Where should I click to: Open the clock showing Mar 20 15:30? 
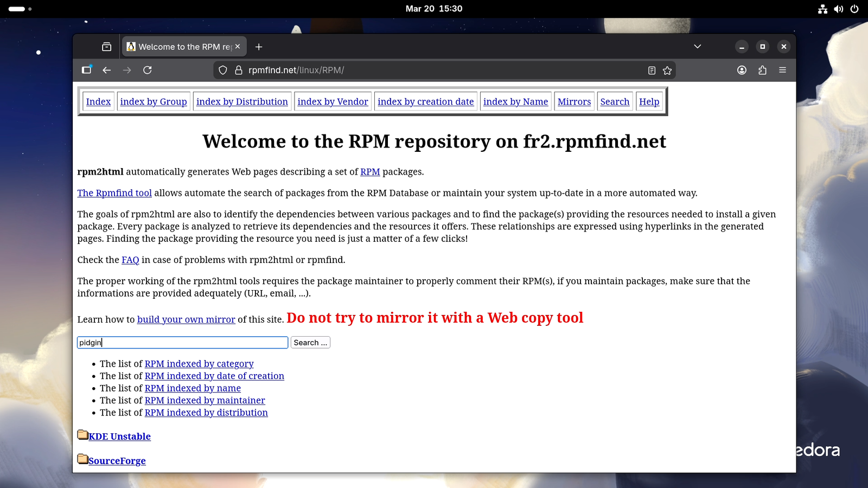click(x=434, y=9)
